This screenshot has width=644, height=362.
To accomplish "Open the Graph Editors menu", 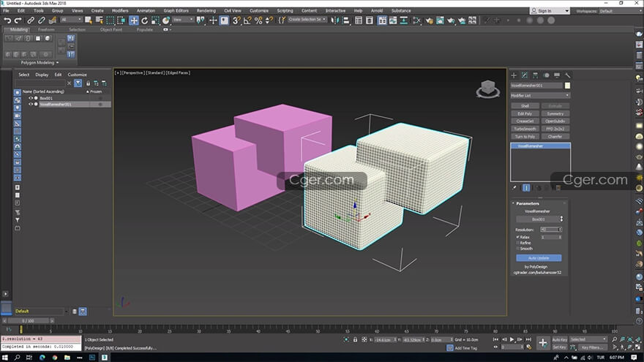I will tap(176, 11).
